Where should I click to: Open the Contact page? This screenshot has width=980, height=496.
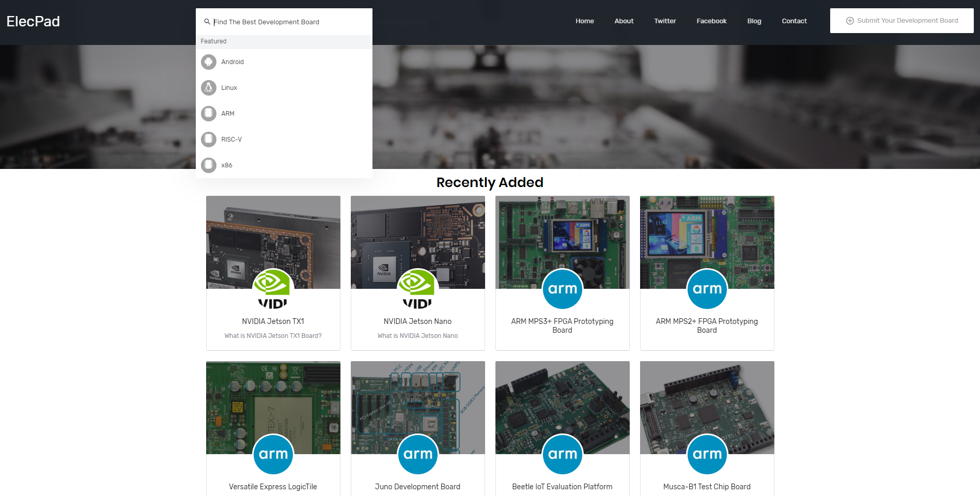(x=794, y=21)
